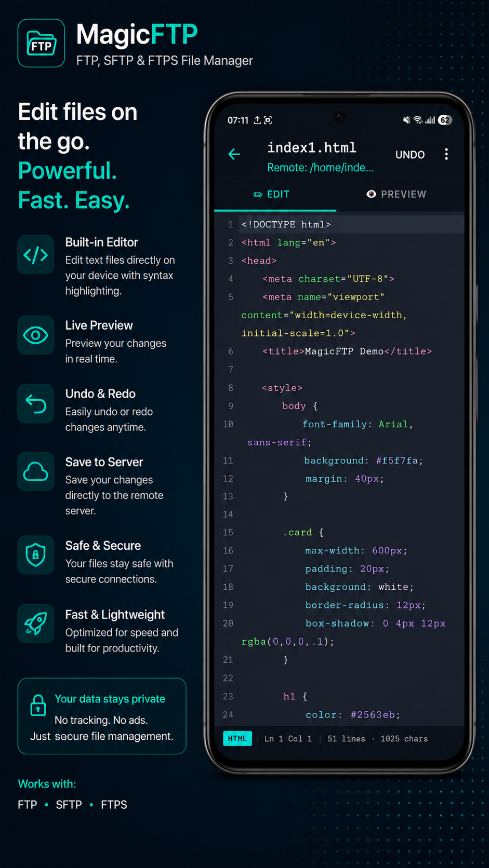
Task: Click the HTML language badge in status bar
Action: point(237,739)
